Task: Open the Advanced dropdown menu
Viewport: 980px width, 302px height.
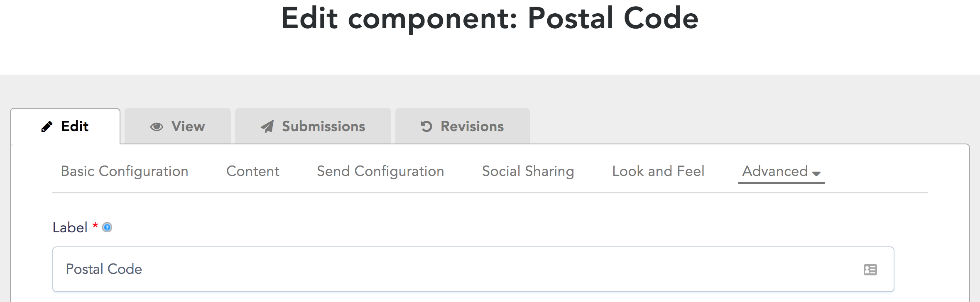Action: [x=781, y=171]
